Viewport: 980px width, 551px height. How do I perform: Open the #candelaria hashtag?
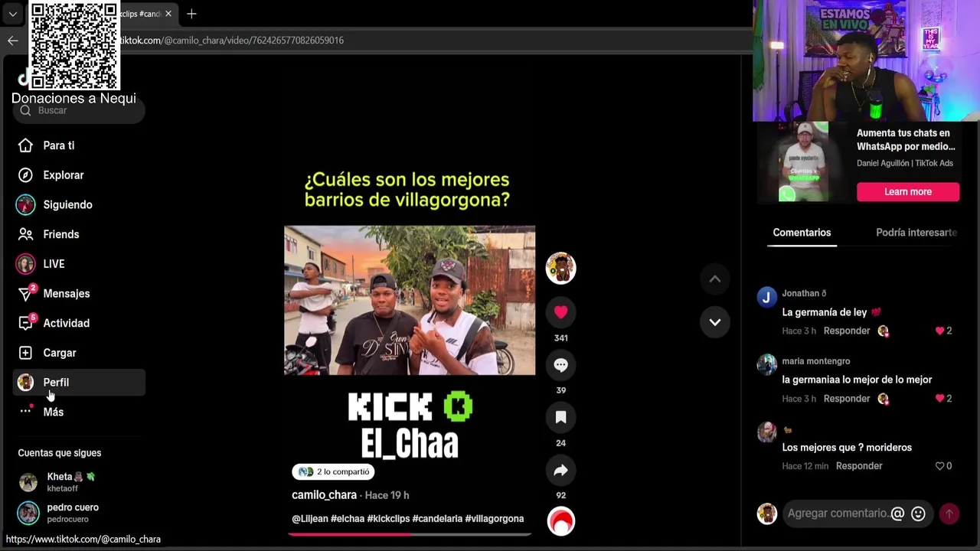437,519
